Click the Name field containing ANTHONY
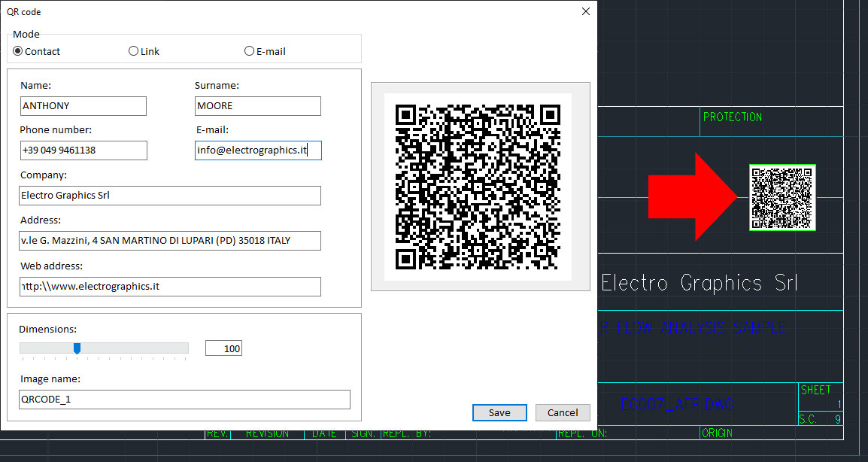Viewport: 868px width, 462px height. coord(83,106)
